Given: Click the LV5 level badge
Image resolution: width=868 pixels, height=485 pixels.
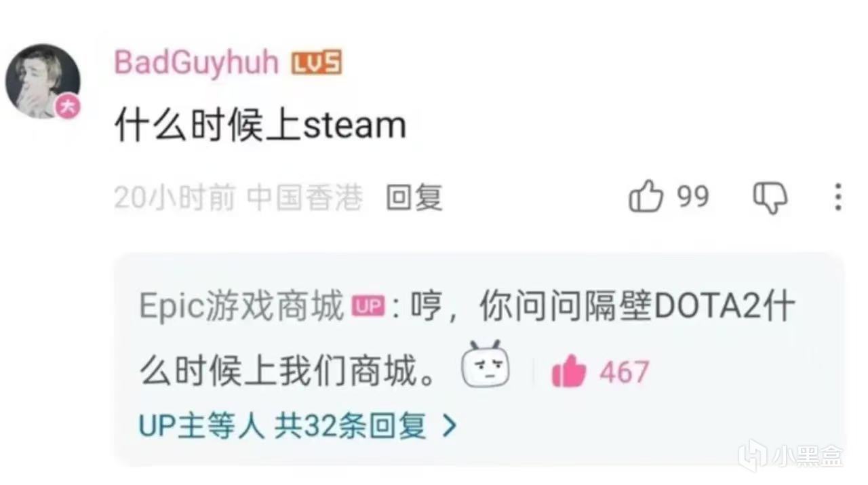Looking at the screenshot, I should (317, 63).
